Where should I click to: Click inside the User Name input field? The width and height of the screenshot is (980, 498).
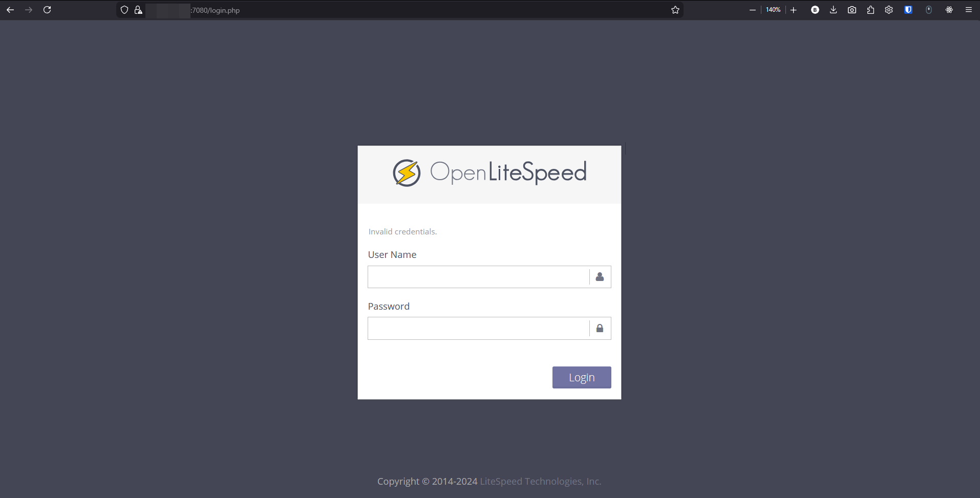pos(476,276)
